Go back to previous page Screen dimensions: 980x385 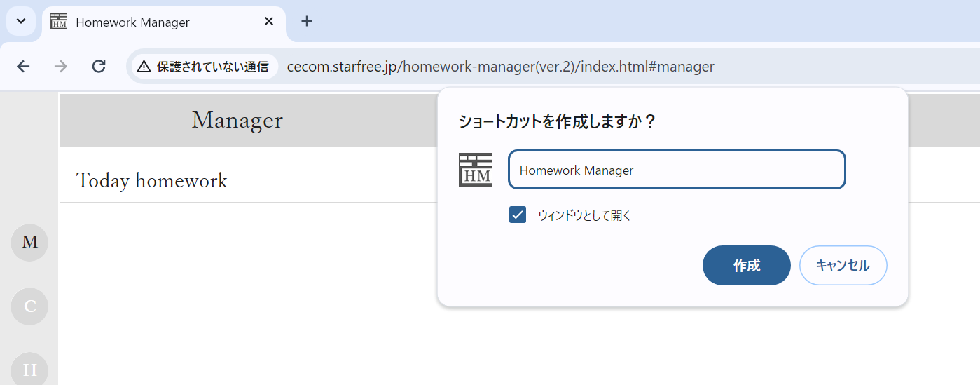pyautogui.click(x=23, y=67)
